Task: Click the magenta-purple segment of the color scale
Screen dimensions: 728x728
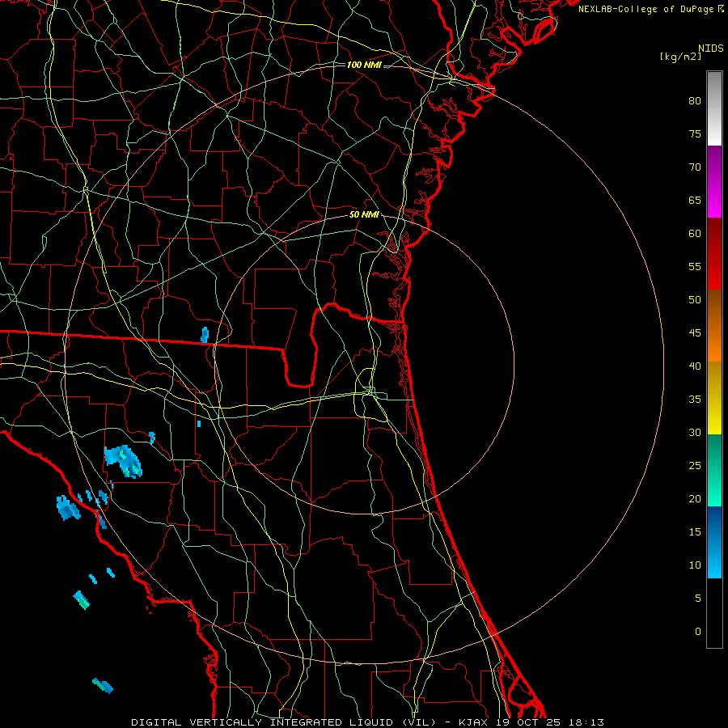Action: tap(714, 181)
